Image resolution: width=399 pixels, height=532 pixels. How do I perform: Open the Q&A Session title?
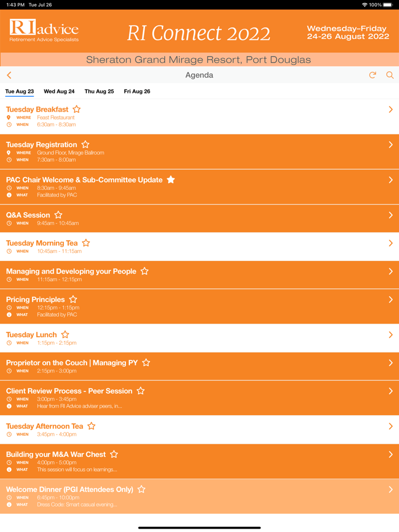(x=28, y=215)
